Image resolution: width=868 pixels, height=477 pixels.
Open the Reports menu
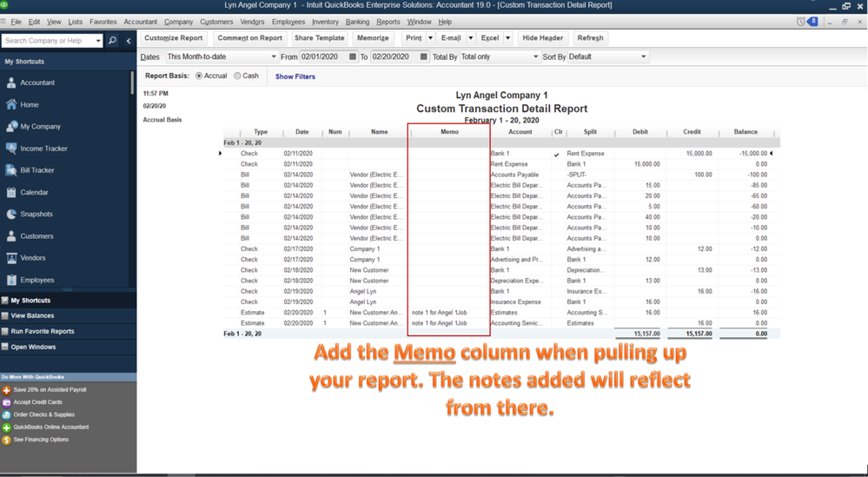click(388, 22)
